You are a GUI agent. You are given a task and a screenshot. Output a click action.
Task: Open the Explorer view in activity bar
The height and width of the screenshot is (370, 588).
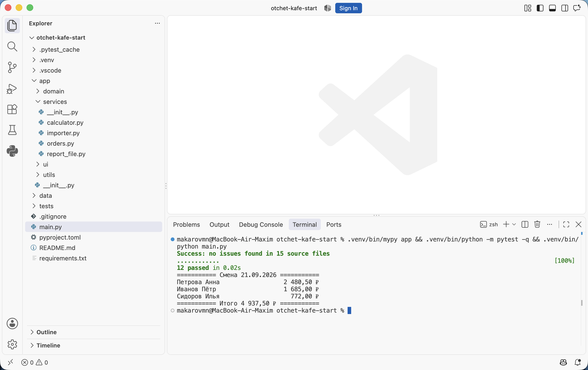[12, 25]
